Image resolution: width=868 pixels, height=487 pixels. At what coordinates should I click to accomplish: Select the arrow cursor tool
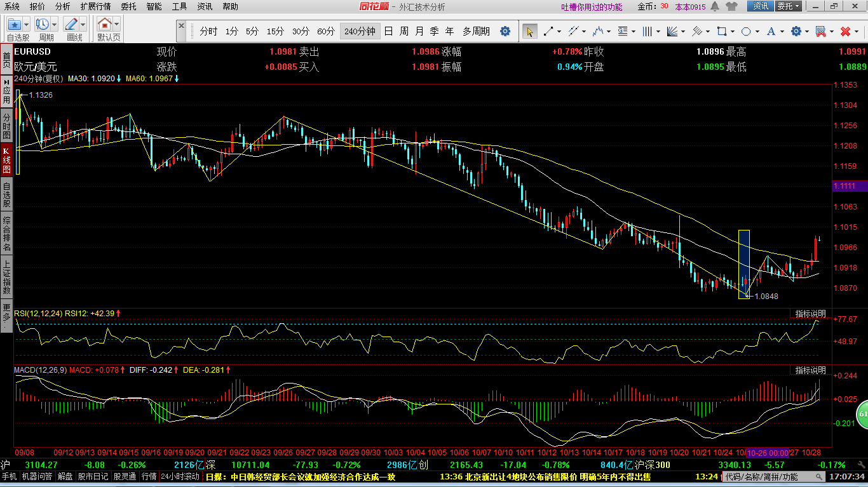coord(529,31)
